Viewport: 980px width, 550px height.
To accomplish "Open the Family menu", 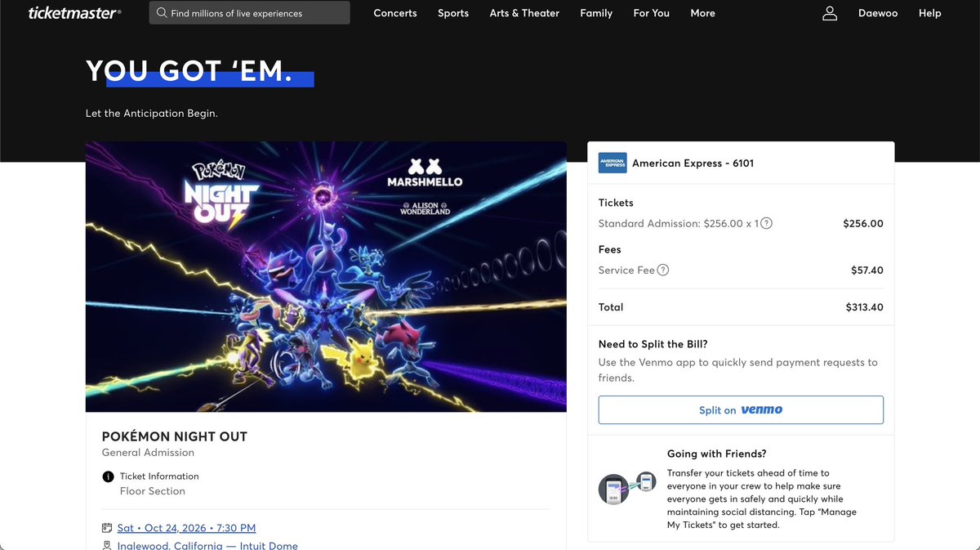I will click(596, 13).
